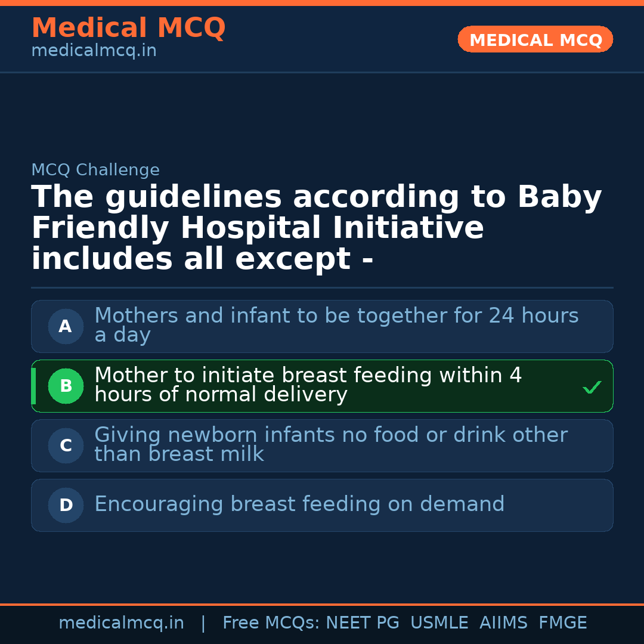644x644 pixels.
Task: Choose the letter C option circle
Action: [66, 445]
